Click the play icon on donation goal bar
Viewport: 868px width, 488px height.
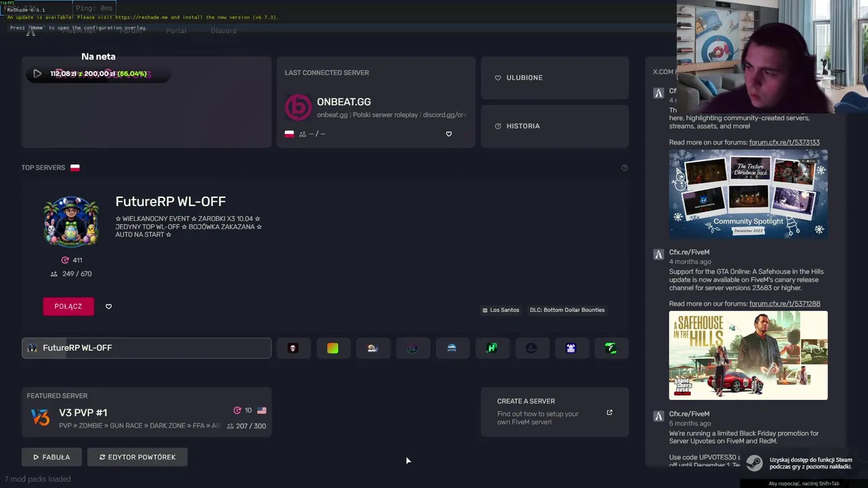click(37, 74)
